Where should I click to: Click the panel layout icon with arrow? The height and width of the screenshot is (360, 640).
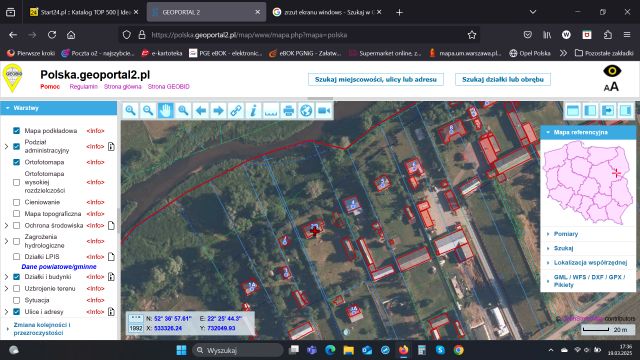click(608, 111)
